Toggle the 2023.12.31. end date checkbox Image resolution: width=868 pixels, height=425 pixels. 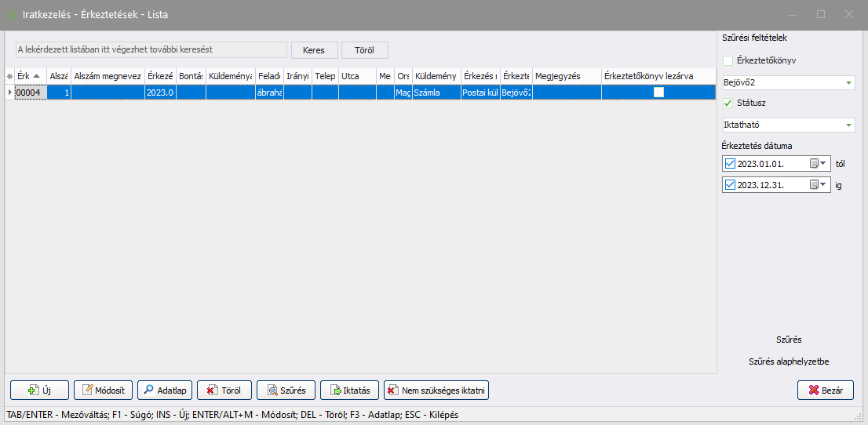click(x=731, y=185)
